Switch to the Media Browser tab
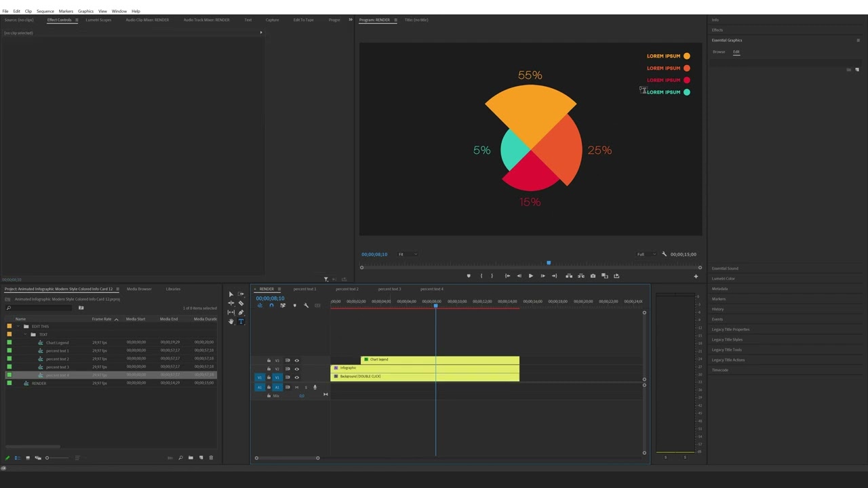Image resolution: width=868 pixels, height=488 pixels. coord(139,289)
